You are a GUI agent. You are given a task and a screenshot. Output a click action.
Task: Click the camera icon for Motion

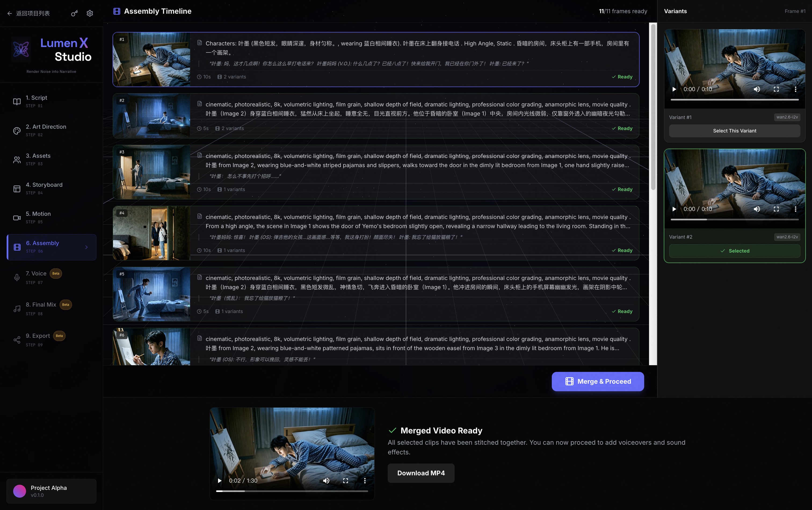17,218
